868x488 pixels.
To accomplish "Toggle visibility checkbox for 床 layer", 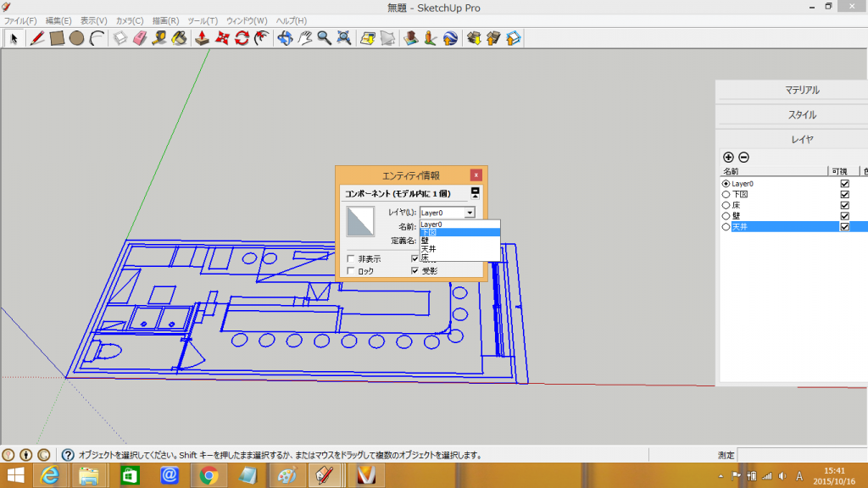I will coord(844,205).
